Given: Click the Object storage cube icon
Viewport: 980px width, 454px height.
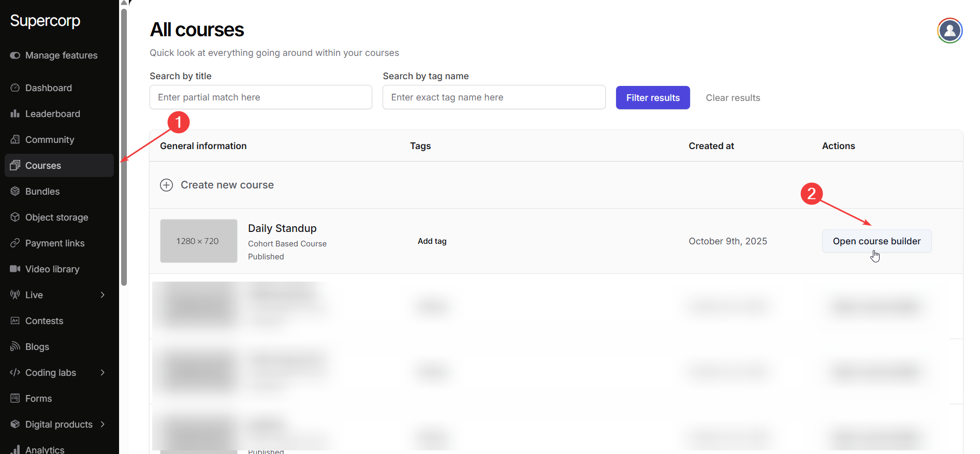Looking at the screenshot, I should click(x=15, y=217).
